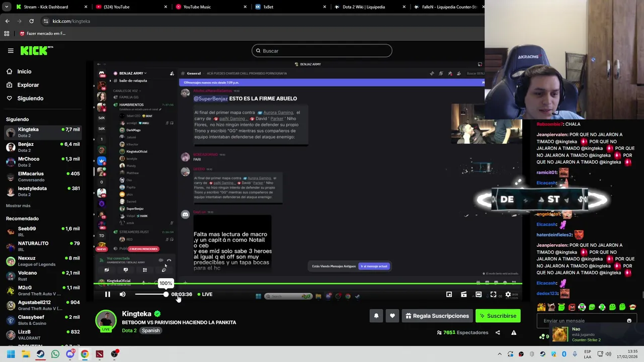
Task: Open player settings gear
Action: pyautogui.click(x=508, y=294)
